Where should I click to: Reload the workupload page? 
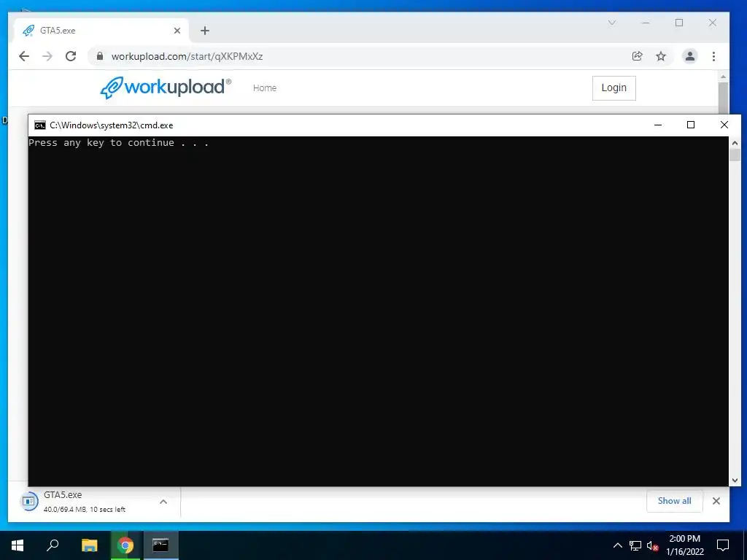[x=71, y=56]
